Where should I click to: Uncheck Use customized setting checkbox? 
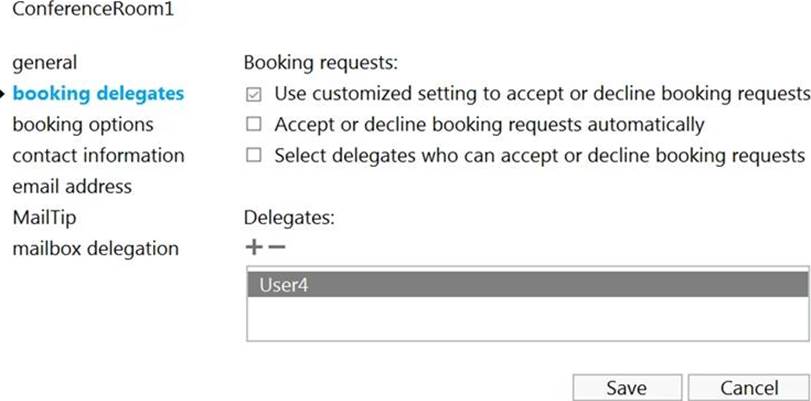point(254,95)
